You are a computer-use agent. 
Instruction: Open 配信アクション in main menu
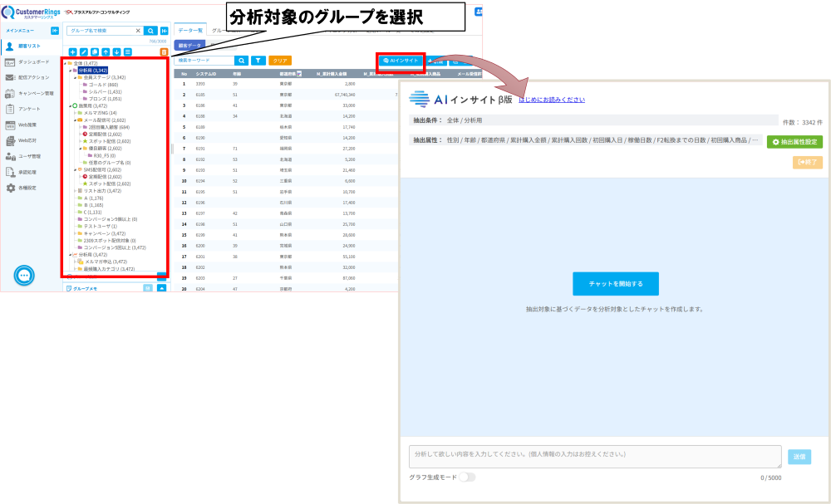point(31,78)
